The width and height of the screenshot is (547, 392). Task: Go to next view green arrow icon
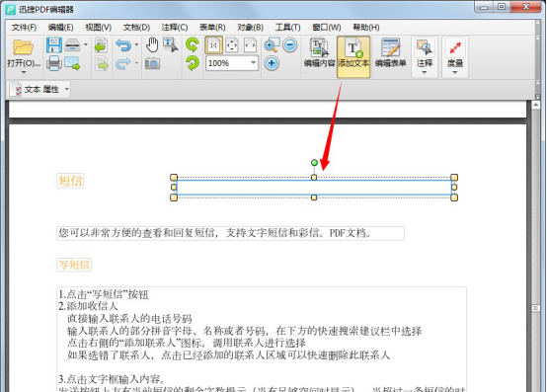tap(102, 64)
